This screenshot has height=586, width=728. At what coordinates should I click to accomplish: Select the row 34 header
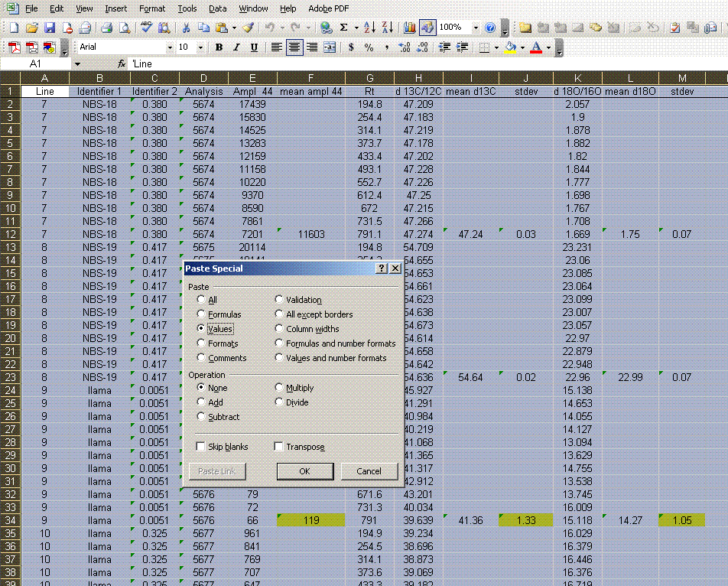tap(10, 520)
